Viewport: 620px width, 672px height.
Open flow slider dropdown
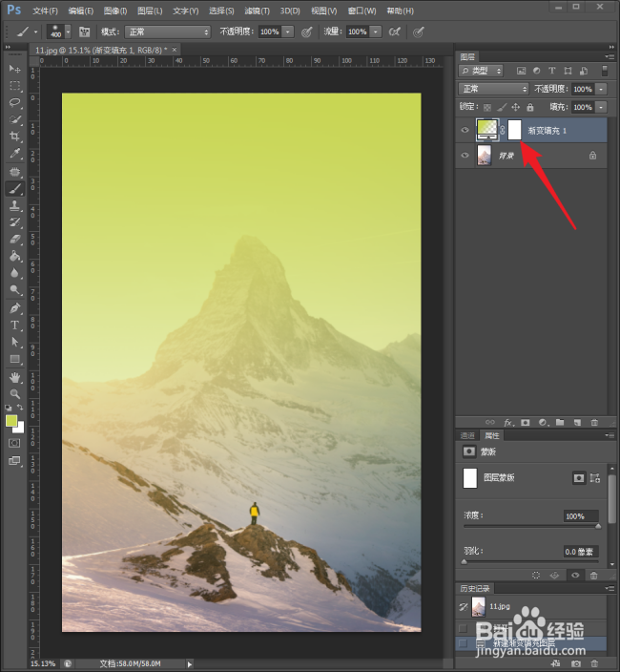376,31
